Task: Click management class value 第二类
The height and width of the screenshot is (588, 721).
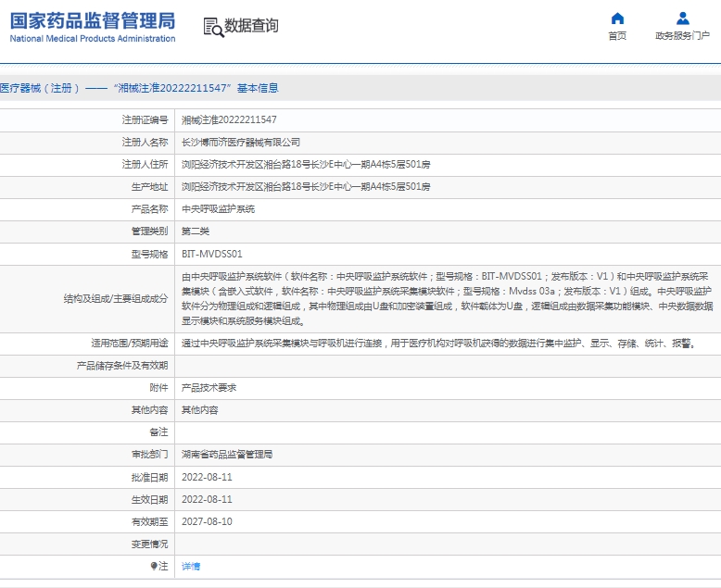Action: click(x=196, y=231)
